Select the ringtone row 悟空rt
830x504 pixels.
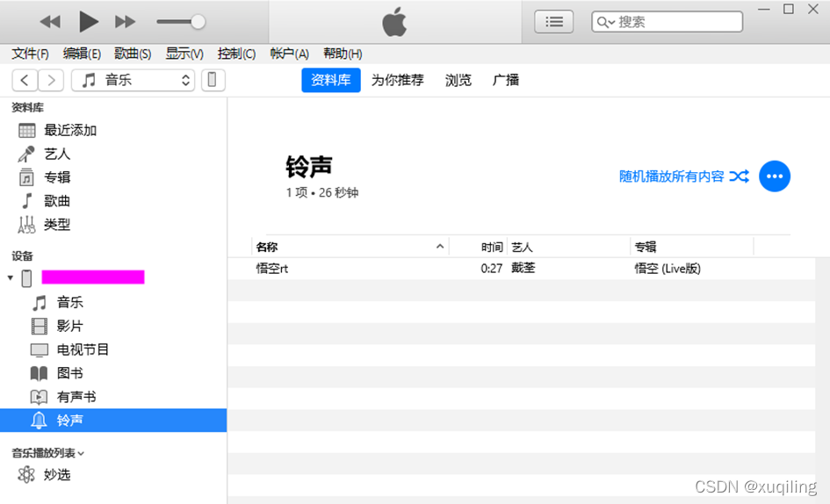[x=522, y=269]
